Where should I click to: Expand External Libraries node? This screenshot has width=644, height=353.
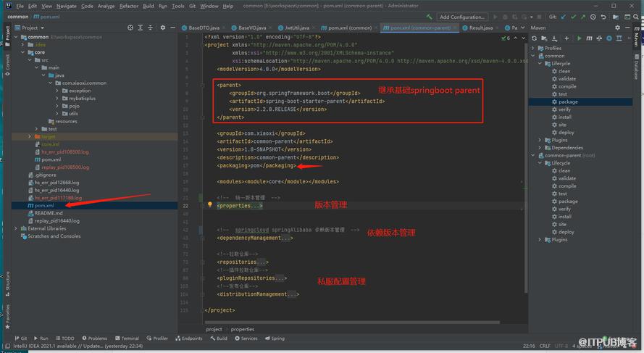click(16, 228)
